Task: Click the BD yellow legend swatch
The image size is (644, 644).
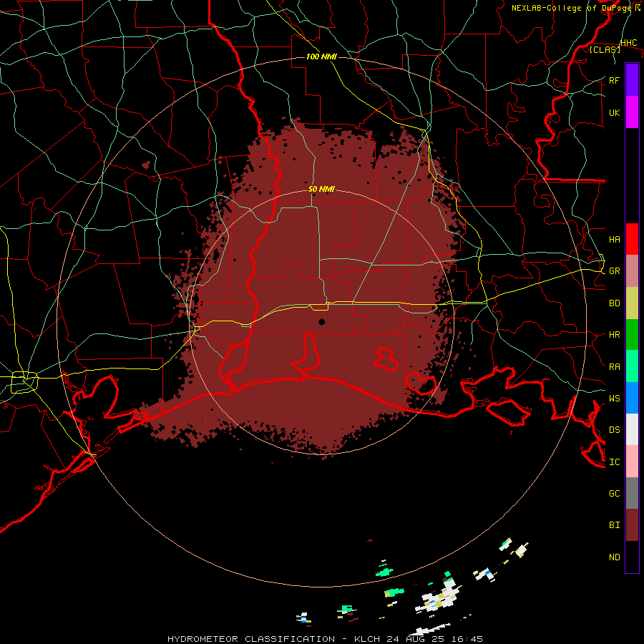Action: 632,303
